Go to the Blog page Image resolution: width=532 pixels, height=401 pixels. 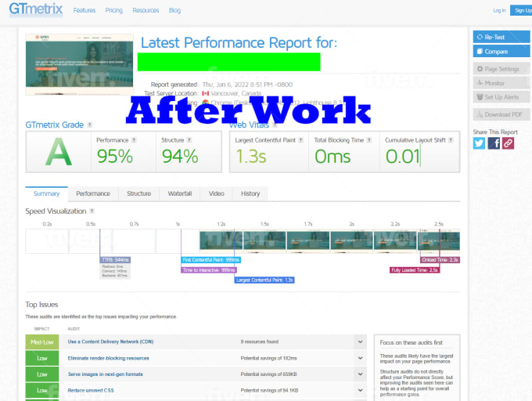point(174,10)
